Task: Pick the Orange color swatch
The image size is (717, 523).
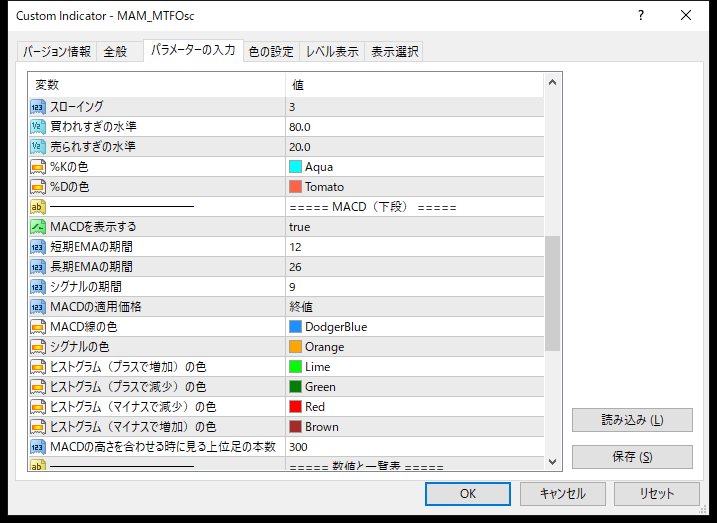Action: 295,347
